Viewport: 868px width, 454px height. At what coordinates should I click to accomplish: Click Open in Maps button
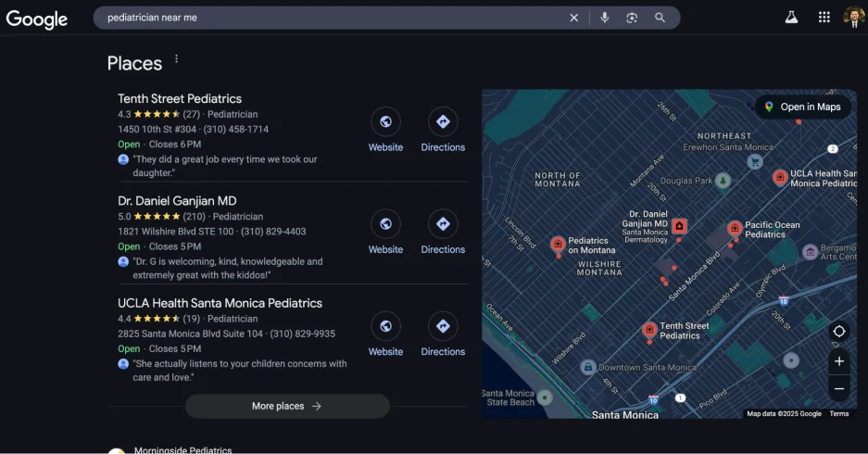pos(802,107)
